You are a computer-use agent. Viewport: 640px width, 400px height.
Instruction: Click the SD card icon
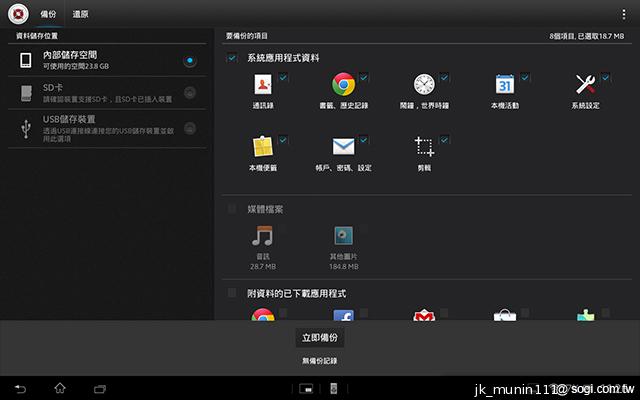coord(26,93)
